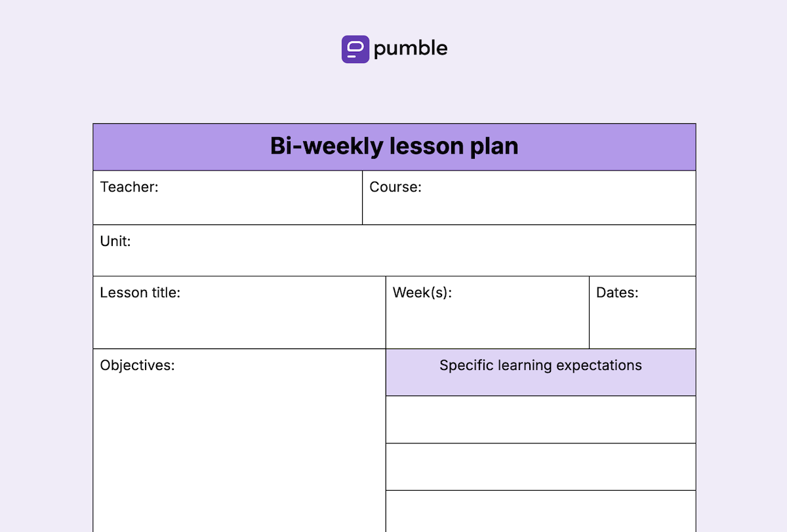Screen dimensions: 787x532
Task: Click the Course: label text
Action: 395,187
